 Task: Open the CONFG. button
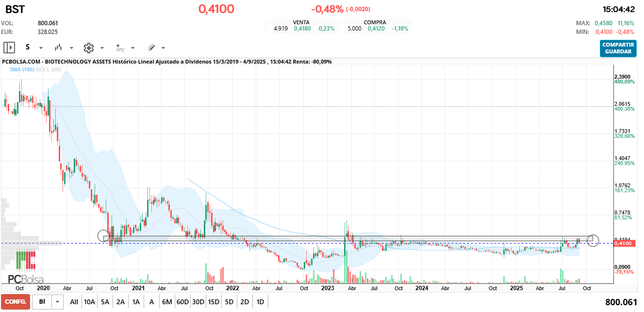(x=16, y=302)
